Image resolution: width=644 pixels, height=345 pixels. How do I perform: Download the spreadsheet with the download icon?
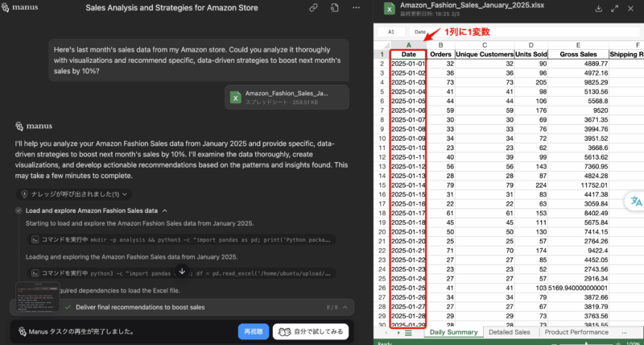coord(598,9)
